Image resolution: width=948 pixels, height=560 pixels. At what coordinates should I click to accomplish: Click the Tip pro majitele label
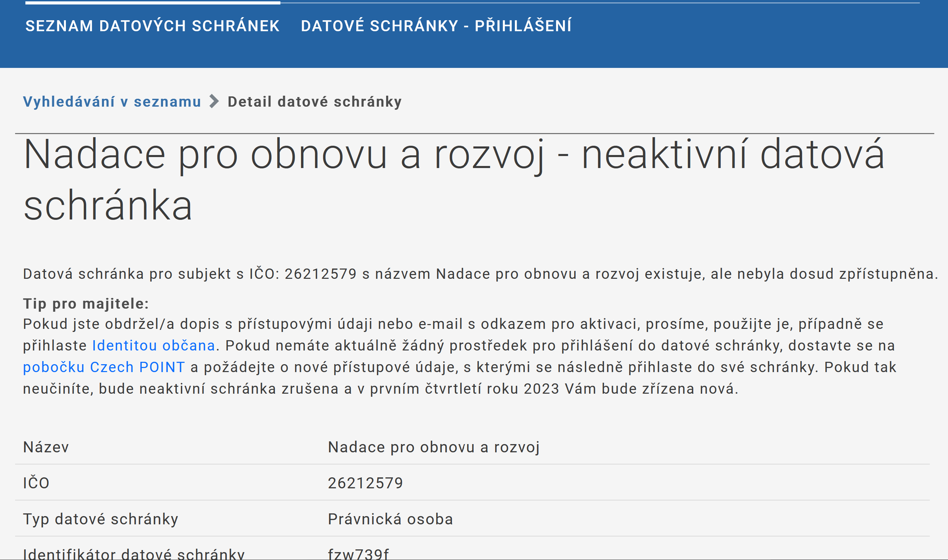pyautogui.click(x=86, y=303)
